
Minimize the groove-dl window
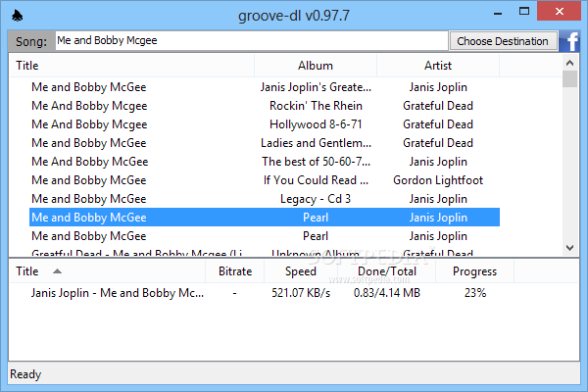498,13
